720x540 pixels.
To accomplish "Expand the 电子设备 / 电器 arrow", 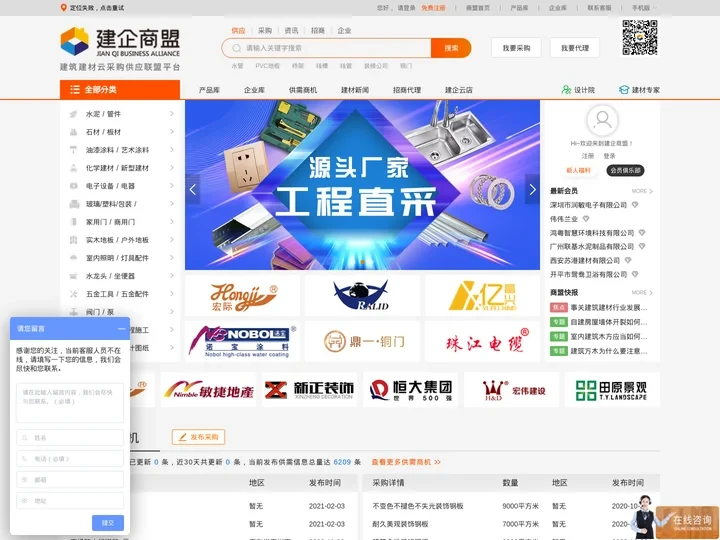I will point(172,186).
